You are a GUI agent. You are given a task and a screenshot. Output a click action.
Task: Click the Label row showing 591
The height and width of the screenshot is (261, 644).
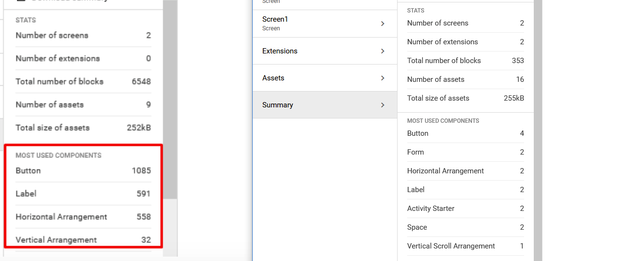point(83,194)
